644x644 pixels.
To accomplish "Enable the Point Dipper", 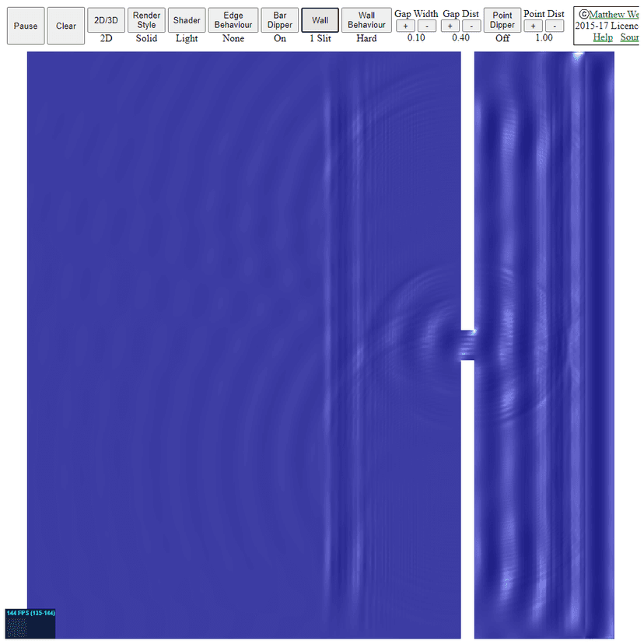I will tap(502, 20).
